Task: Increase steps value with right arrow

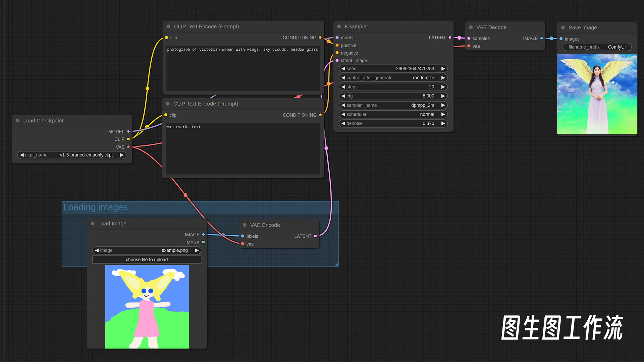Action: tap(443, 87)
